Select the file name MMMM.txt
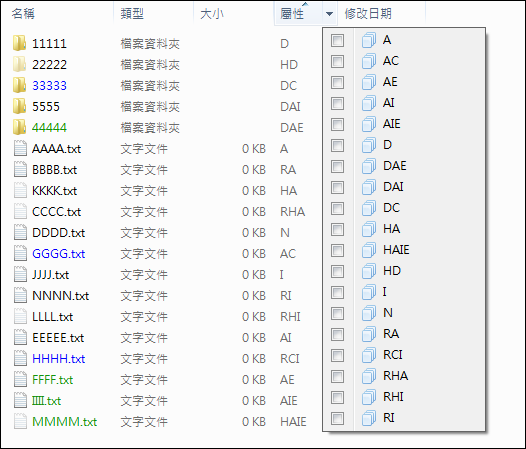 pos(64,422)
